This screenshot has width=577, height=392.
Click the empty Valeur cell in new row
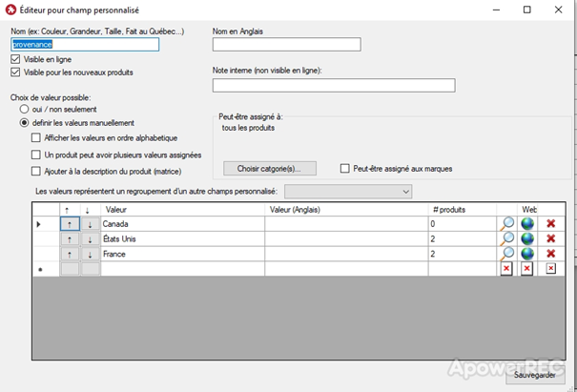tap(182, 269)
